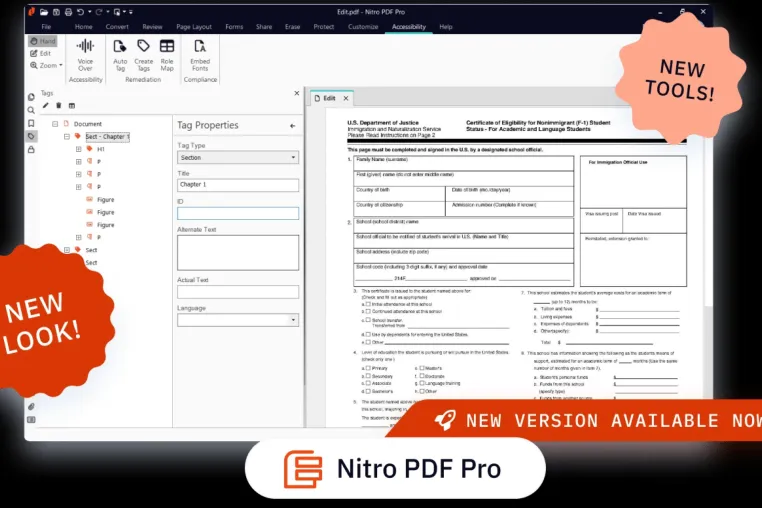Click the Open folder icon in quick access toolbar
Image resolution: width=762 pixels, height=508 pixels.
coord(44,12)
